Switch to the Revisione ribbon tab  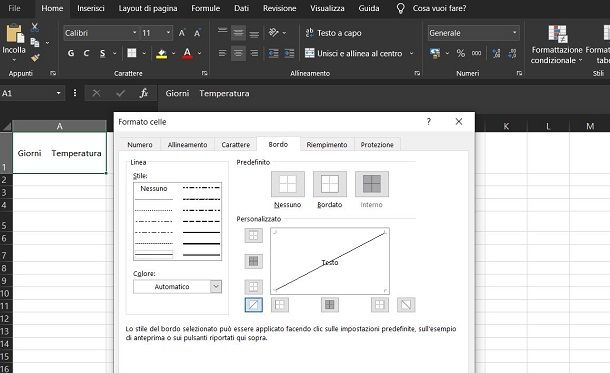[x=279, y=8]
